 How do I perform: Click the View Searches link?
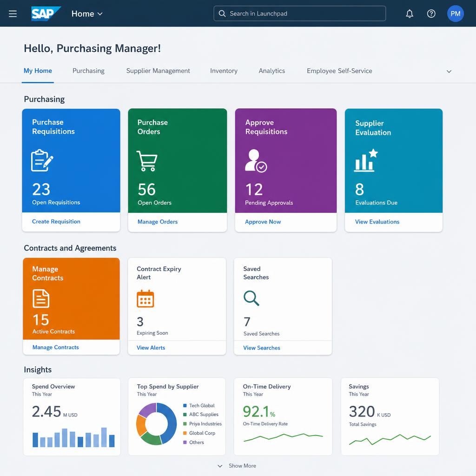point(262,348)
